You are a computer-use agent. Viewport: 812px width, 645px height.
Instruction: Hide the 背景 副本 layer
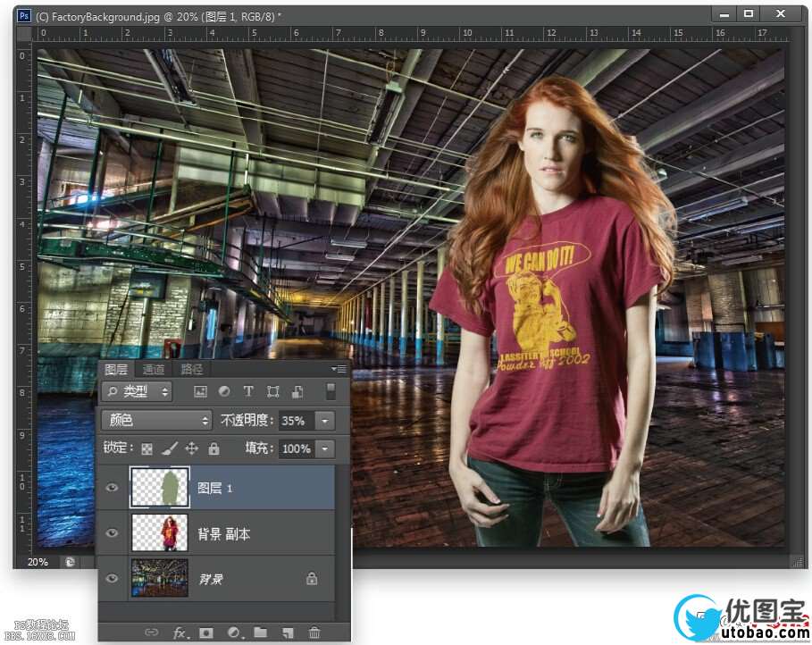[x=112, y=533]
